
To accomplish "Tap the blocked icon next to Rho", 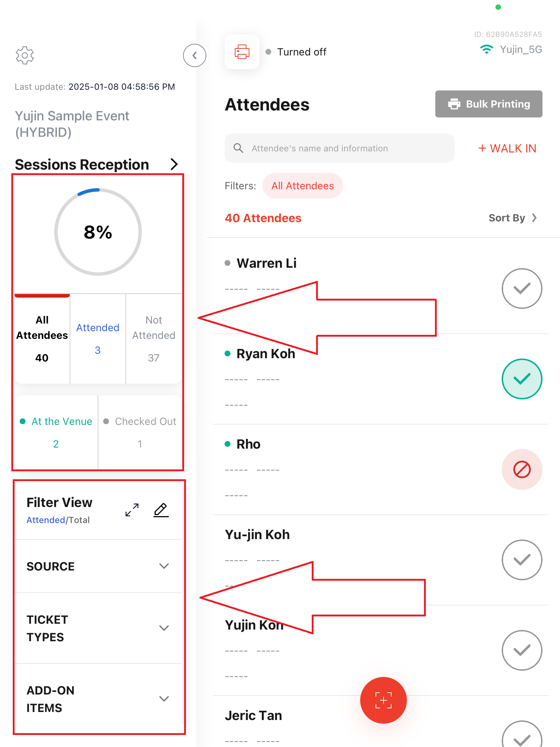I will [x=522, y=469].
